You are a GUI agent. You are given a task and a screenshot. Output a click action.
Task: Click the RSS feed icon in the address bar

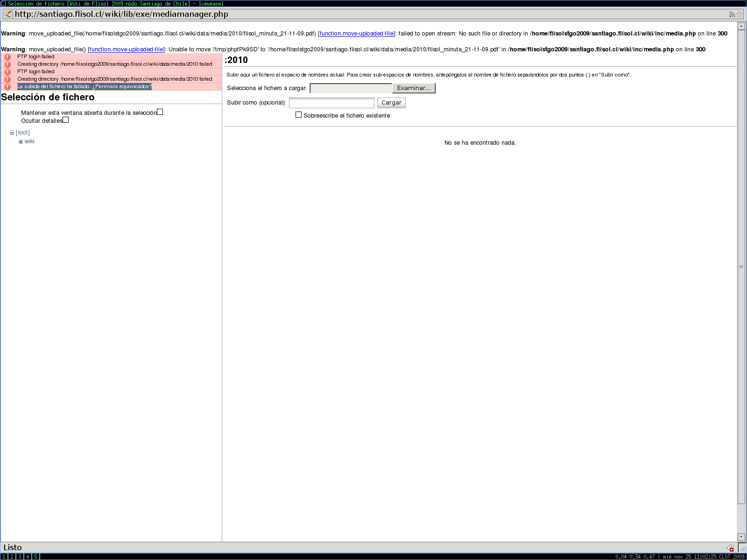732,14
